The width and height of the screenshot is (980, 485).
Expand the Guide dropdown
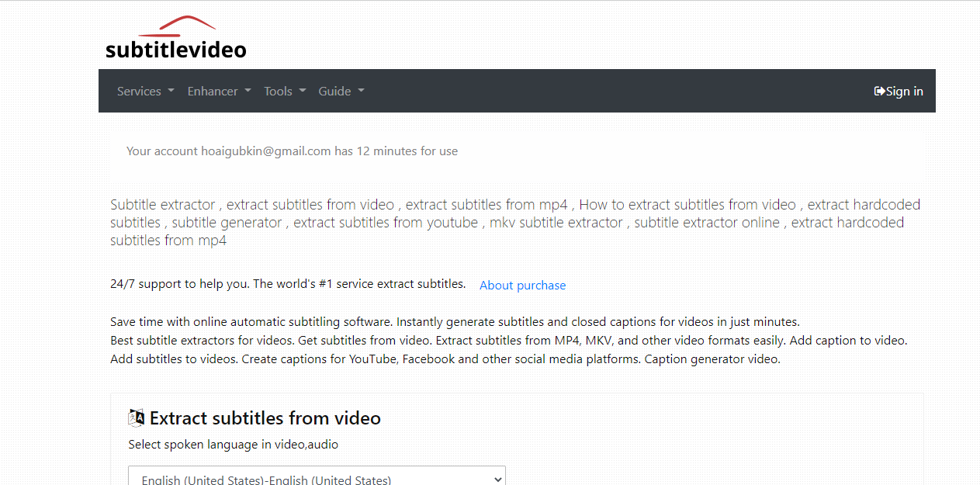point(341,91)
